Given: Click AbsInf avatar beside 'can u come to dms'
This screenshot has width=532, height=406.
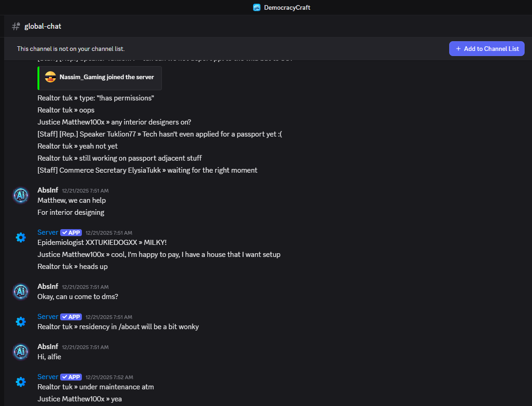Looking at the screenshot, I should tap(20, 291).
